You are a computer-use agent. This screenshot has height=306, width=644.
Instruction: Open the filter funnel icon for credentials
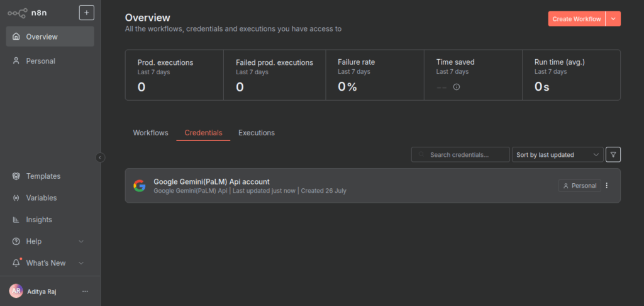pyautogui.click(x=613, y=154)
